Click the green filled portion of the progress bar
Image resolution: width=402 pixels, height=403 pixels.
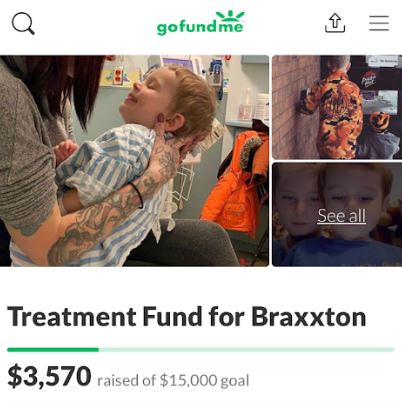coord(53,350)
